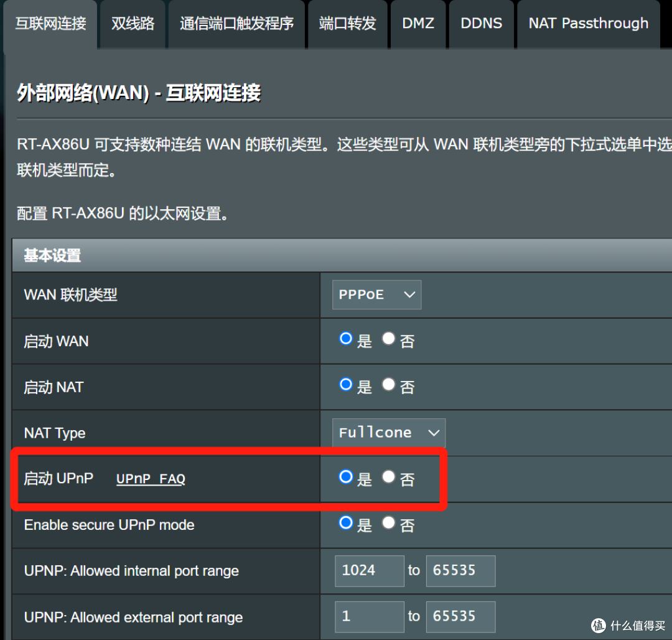Switch to the 端口转发 tab
This screenshot has height=640, width=672.
point(347,24)
